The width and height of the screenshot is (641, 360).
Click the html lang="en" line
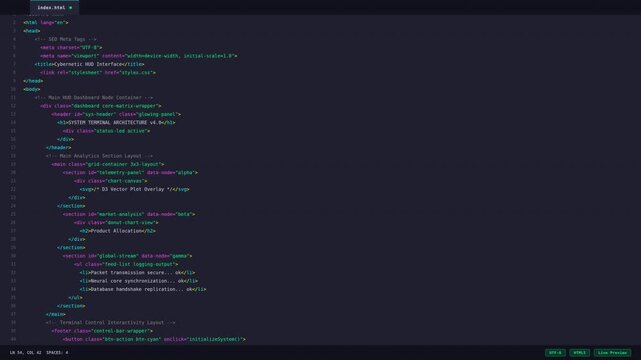tap(46, 22)
